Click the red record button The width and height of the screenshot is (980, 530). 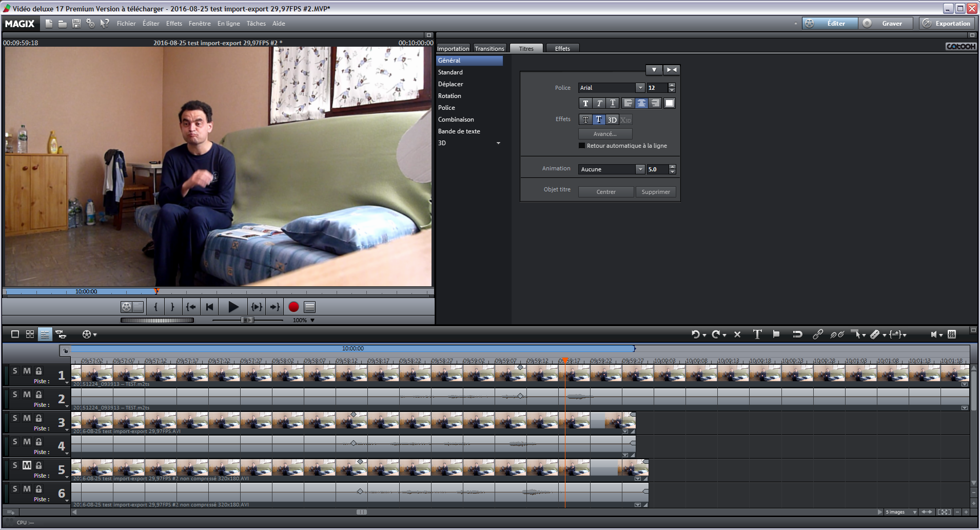[x=293, y=307]
